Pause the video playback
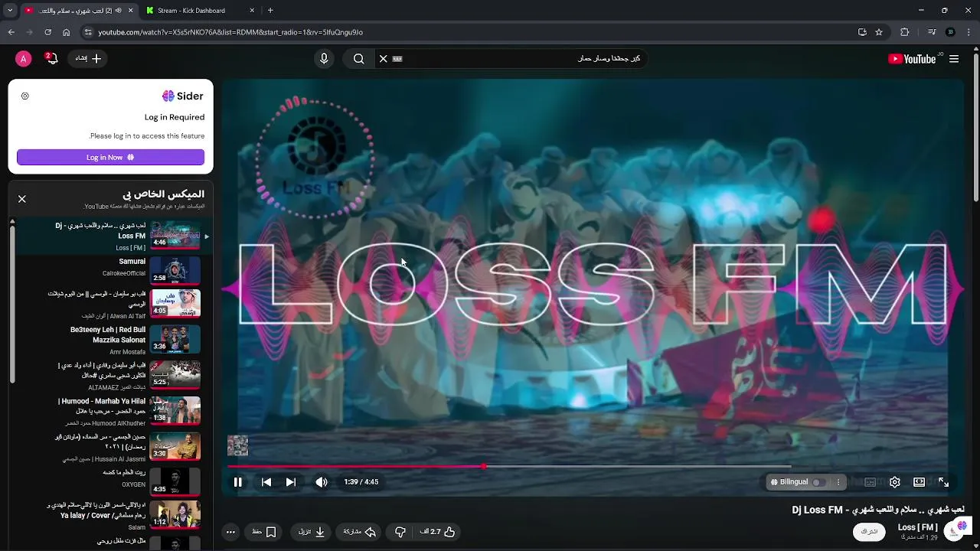 (238, 482)
